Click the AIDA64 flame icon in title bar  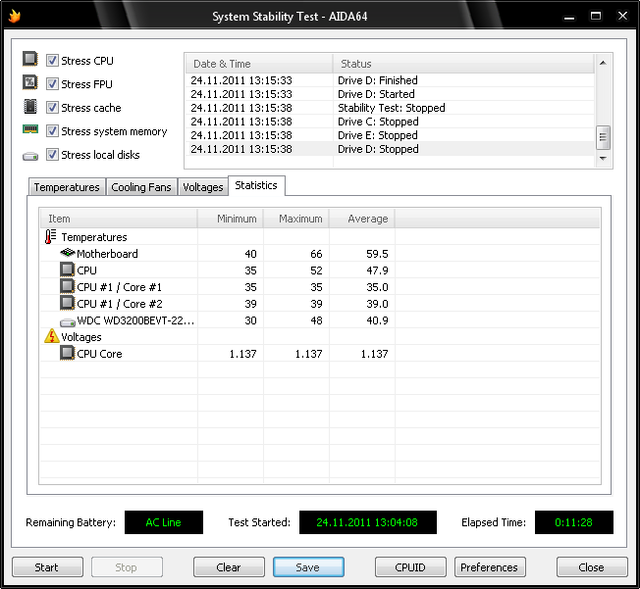14,15
